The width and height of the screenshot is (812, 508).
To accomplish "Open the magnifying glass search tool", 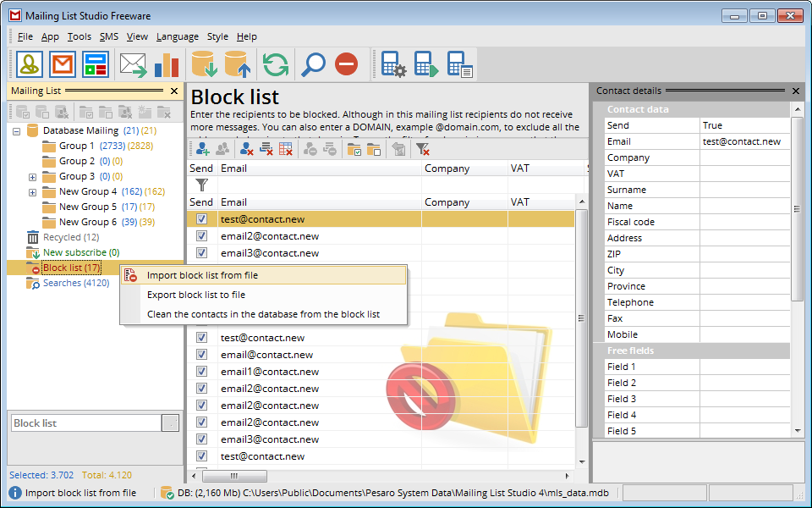I will pyautogui.click(x=314, y=64).
